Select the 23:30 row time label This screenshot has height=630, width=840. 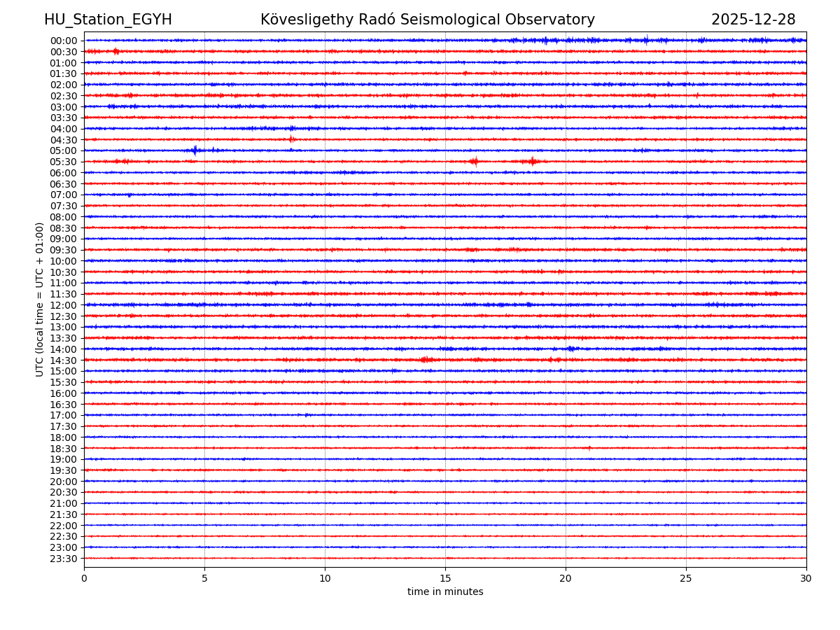coord(64,559)
